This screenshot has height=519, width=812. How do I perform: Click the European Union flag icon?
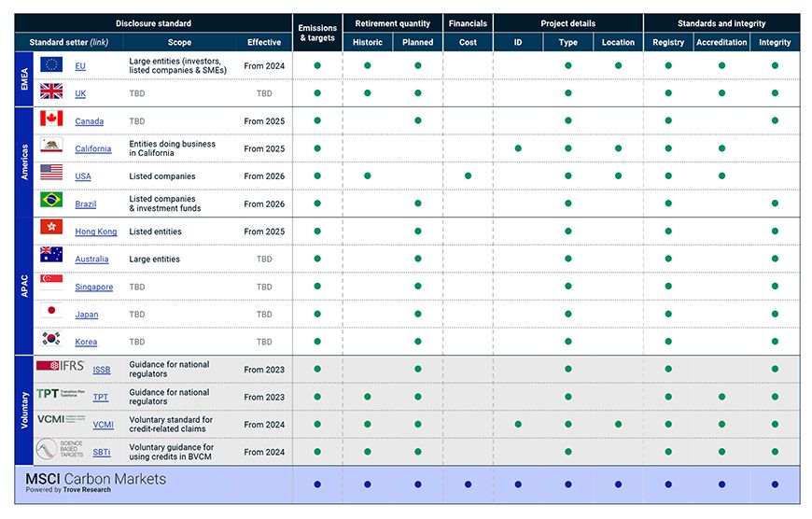click(x=51, y=65)
